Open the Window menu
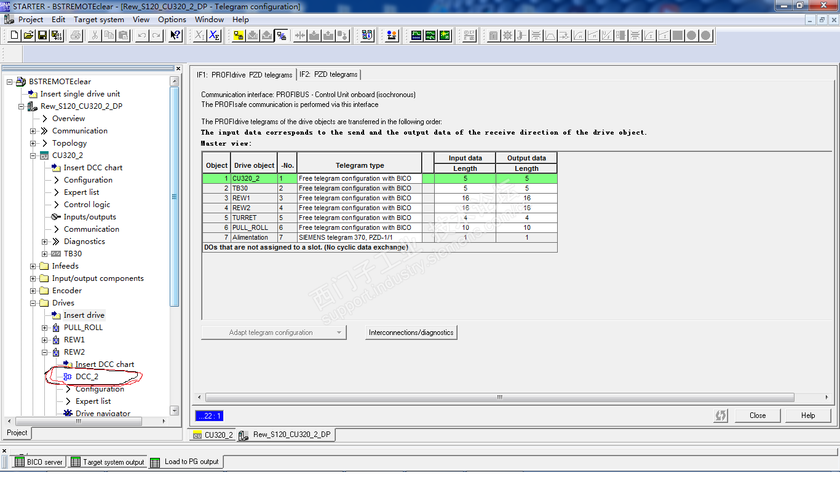This screenshot has width=840, height=504. pos(209,20)
